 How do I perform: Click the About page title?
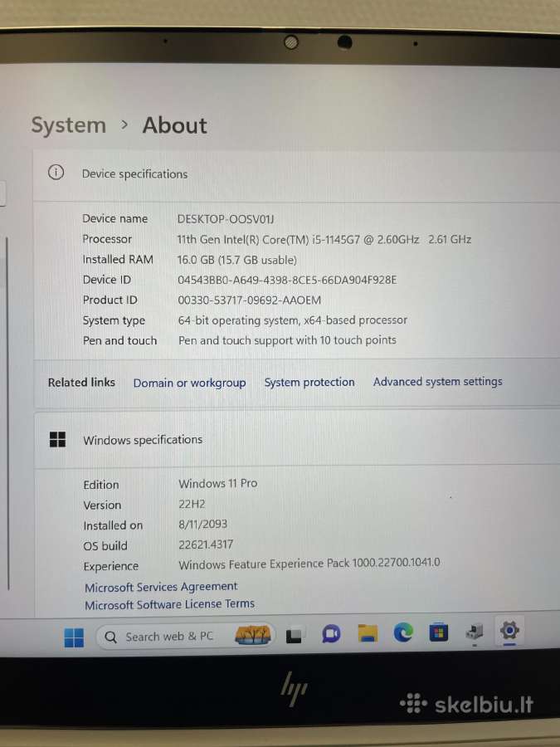pyautogui.click(x=175, y=125)
